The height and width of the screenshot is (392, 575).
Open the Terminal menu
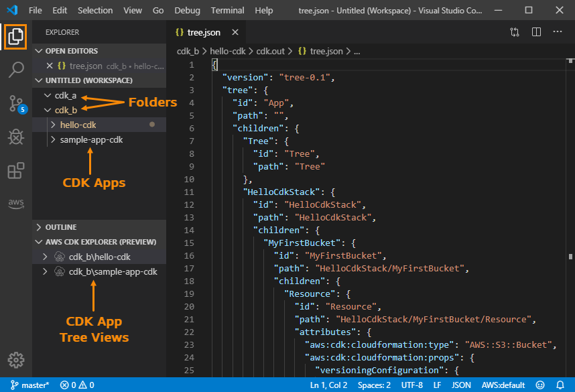click(x=227, y=11)
